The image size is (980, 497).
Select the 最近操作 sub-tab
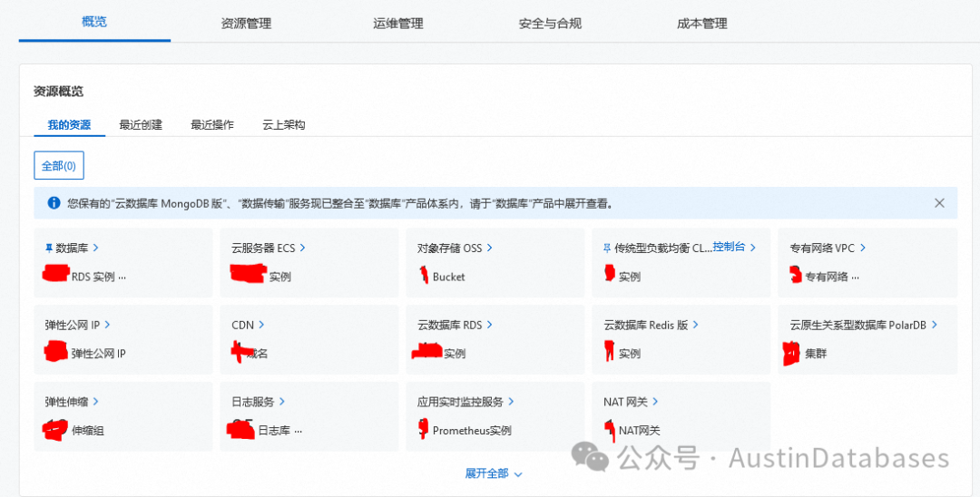click(x=212, y=124)
